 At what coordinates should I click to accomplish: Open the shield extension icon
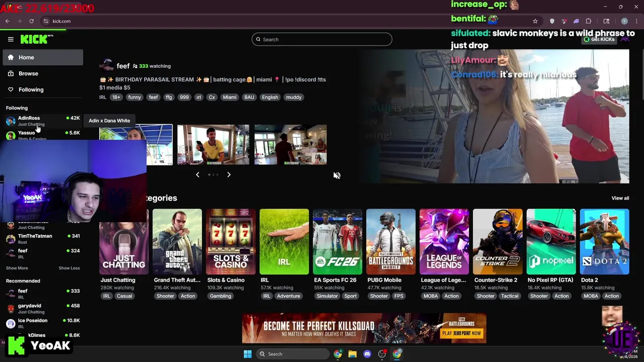(x=552, y=21)
